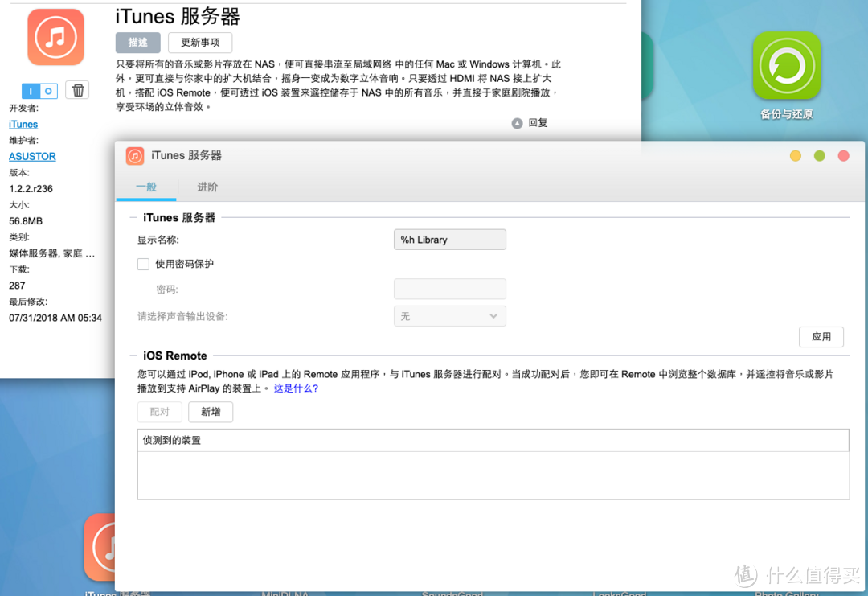Click the 新增 button
Viewport: 868px width, 596px height.
tap(211, 412)
